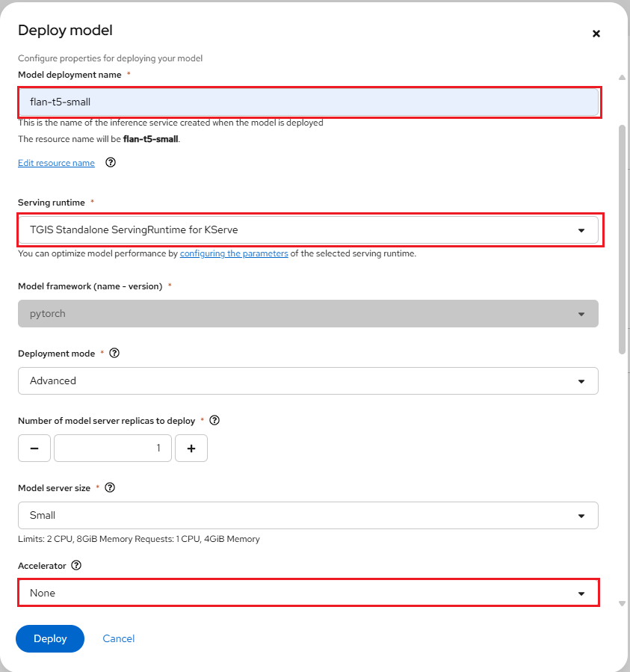Image resolution: width=630 pixels, height=672 pixels.
Task: Increase replicas with the plus button
Action: coord(191,448)
